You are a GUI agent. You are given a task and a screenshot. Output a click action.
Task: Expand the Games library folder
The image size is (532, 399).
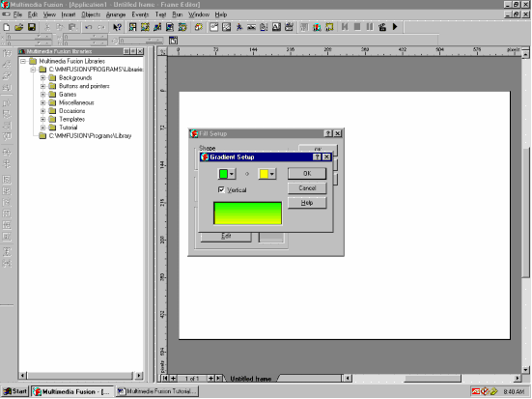pos(42,95)
